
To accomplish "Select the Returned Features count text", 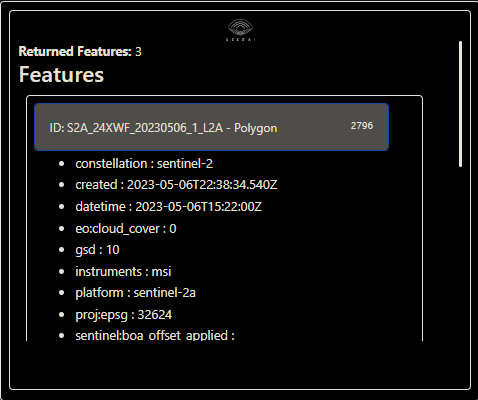I will pos(80,52).
